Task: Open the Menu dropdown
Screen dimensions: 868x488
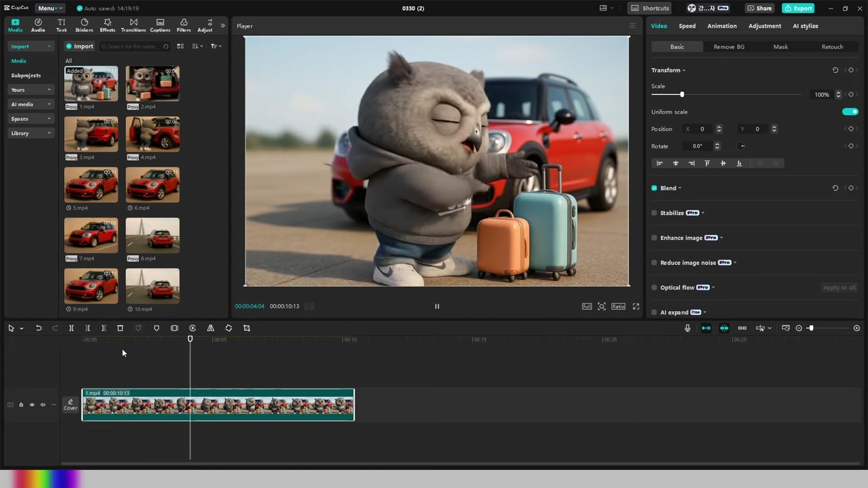Action: [x=50, y=8]
